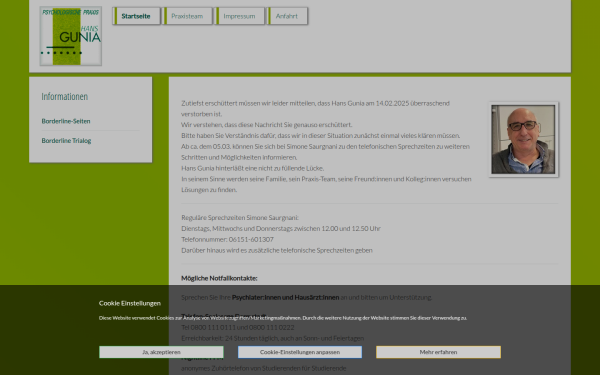Click the phone number 06151-601307
Viewport: 600px width, 375px height.
[x=251, y=239]
